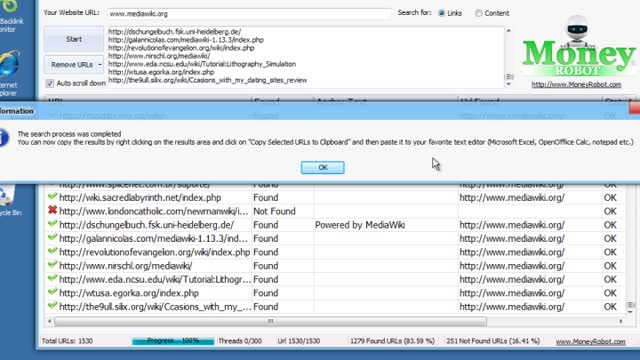This screenshot has width=640, height=360.
Task: Click down arrow of URL list scrollbar
Action: pyautogui.click(x=509, y=84)
